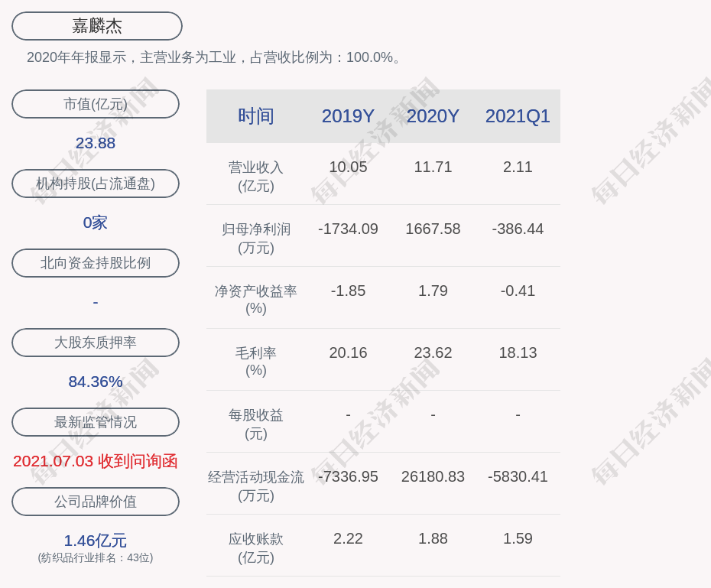Select receivables value 2.22
The height and width of the screenshot is (588, 711).
[348, 538]
